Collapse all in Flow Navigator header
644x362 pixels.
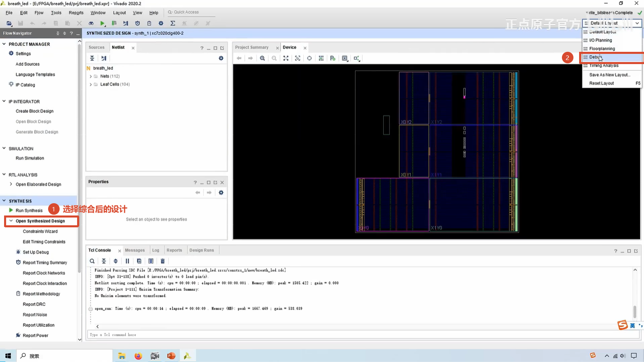coord(58,33)
